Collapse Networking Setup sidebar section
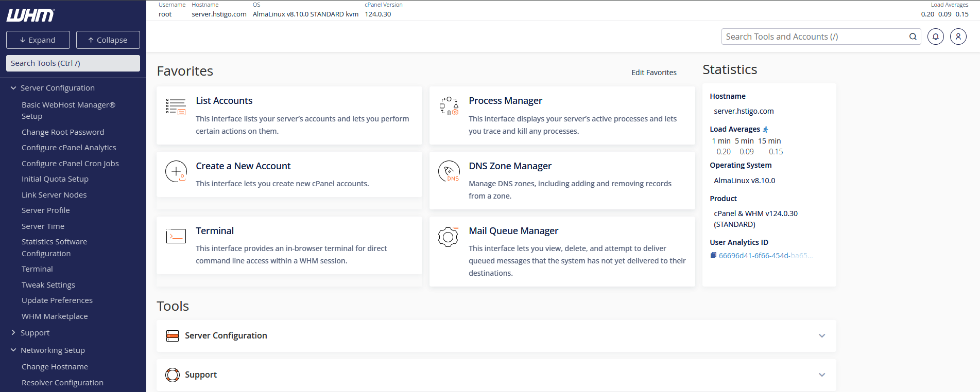The width and height of the screenshot is (980, 392). coord(13,350)
